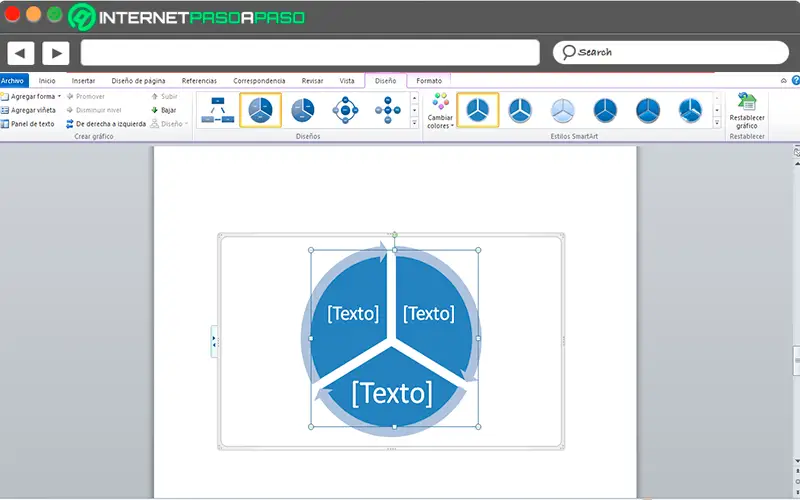The width and height of the screenshot is (800, 500).
Task: Click the Agregar forma icon
Action: coord(5,96)
